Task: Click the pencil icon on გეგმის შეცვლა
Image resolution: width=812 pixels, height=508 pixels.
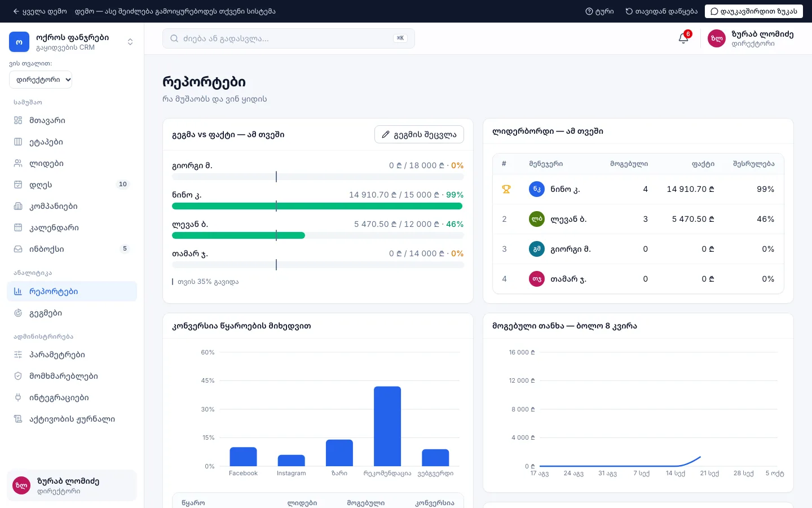Action: click(x=386, y=134)
